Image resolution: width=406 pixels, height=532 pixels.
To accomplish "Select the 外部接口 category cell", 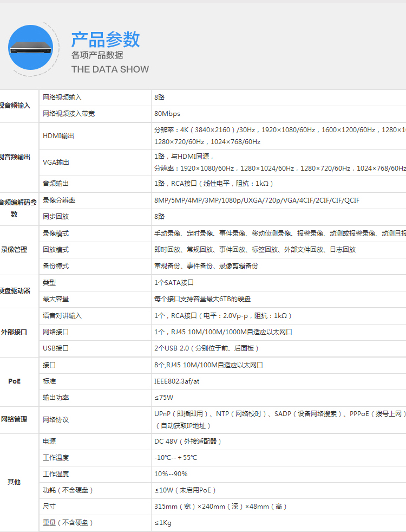I will click(x=14, y=332).
